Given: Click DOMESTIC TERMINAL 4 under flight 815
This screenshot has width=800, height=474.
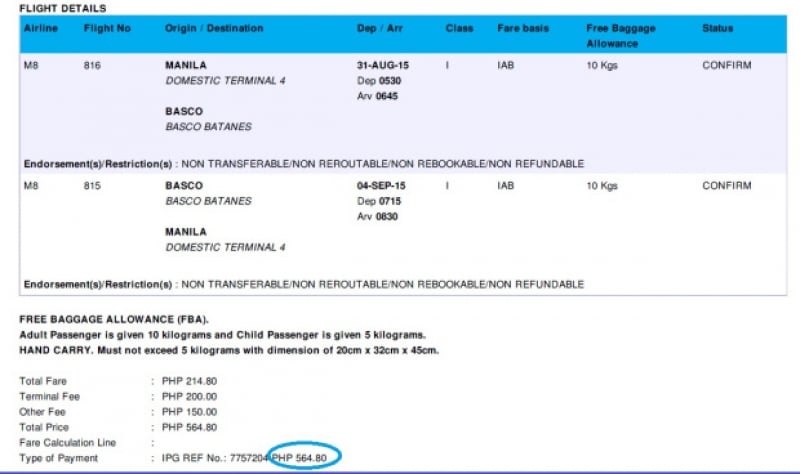Looking at the screenshot, I should point(225,247).
